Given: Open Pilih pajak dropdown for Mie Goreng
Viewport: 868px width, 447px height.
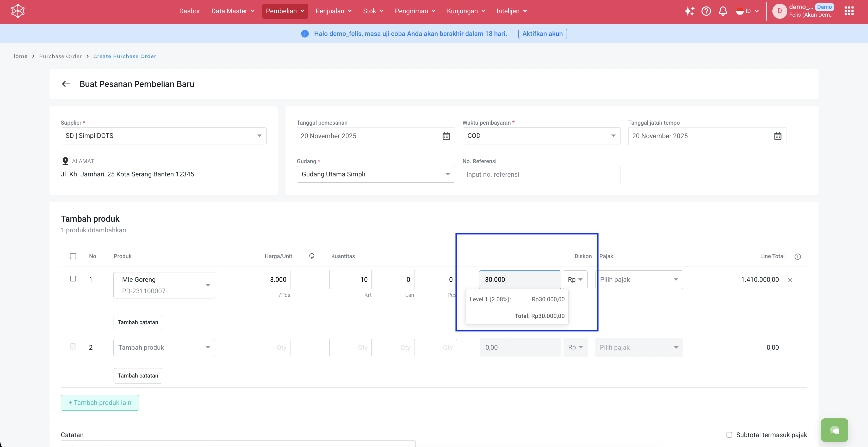Looking at the screenshot, I should tap(639, 280).
